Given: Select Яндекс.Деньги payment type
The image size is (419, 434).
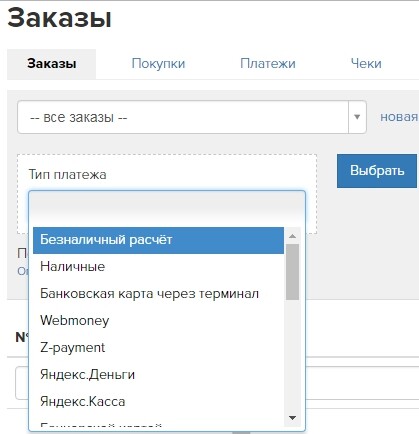Looking at the screenshot, I should pos(158,375).
